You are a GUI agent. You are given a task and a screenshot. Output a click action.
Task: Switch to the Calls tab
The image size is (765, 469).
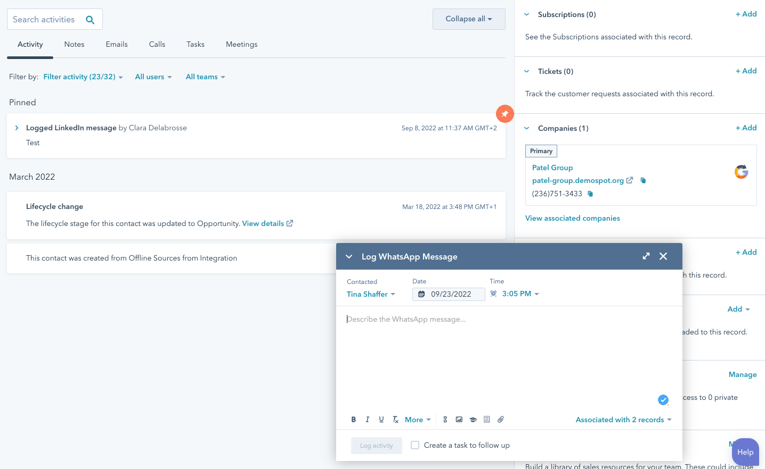(x=157, y=44)
